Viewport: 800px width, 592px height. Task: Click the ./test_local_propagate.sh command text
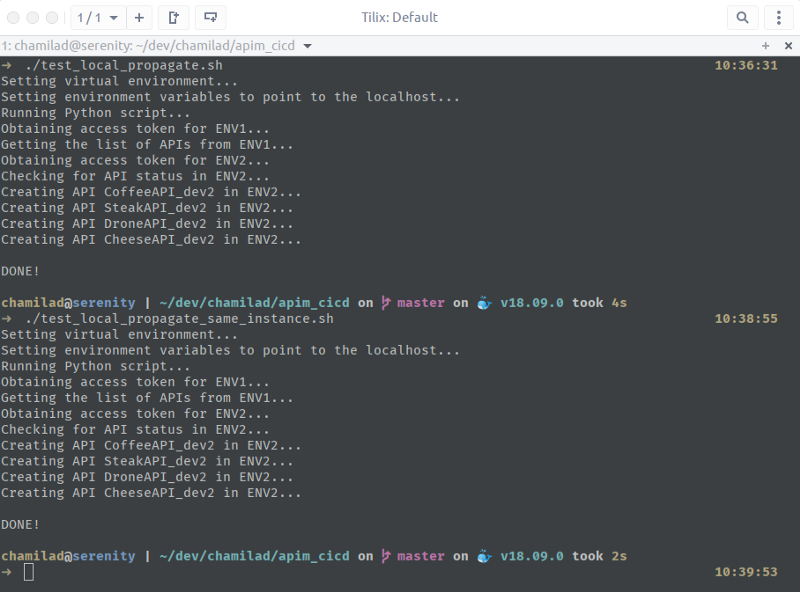click(123, 65)
